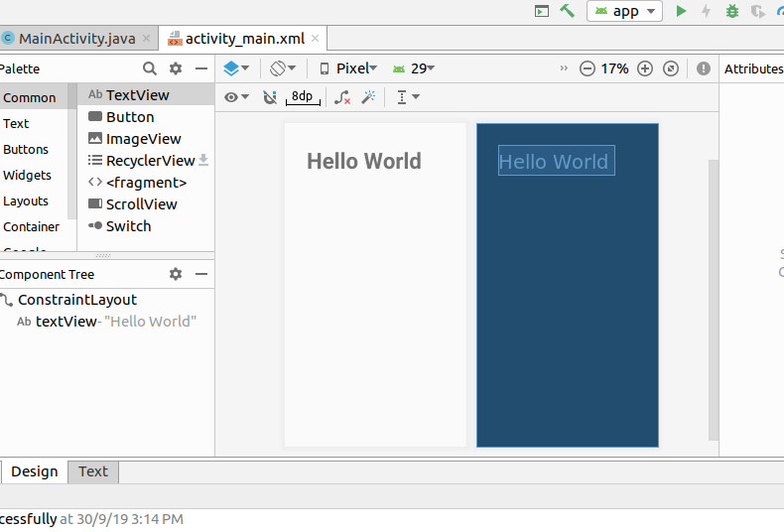Select ScrollView in the palette
Image resolution: width=784 pixels, height=532 pixels.
[x=146, y=204]
